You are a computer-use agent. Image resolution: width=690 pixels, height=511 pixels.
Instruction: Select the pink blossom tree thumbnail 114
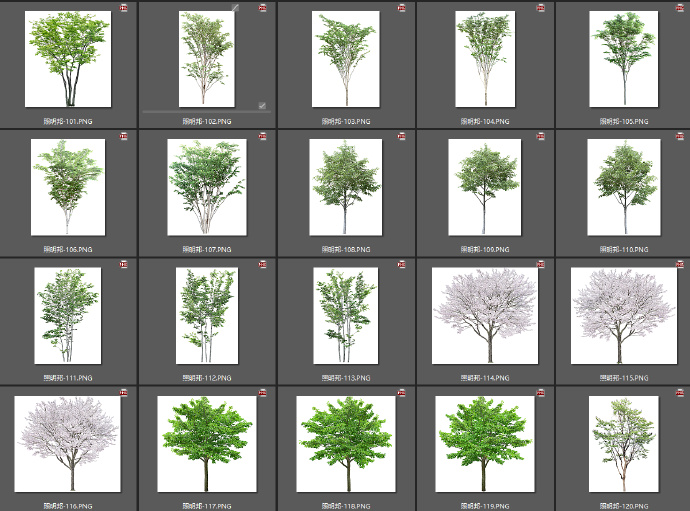(485, 316)
